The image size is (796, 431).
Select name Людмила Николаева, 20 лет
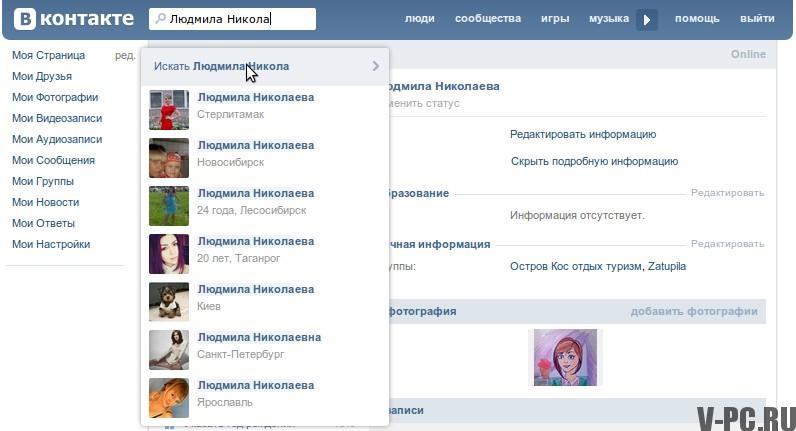[256, 241]
